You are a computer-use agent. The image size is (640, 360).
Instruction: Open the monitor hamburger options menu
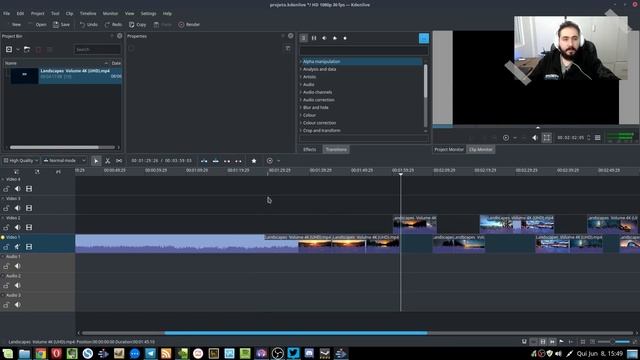coord(598,138)
